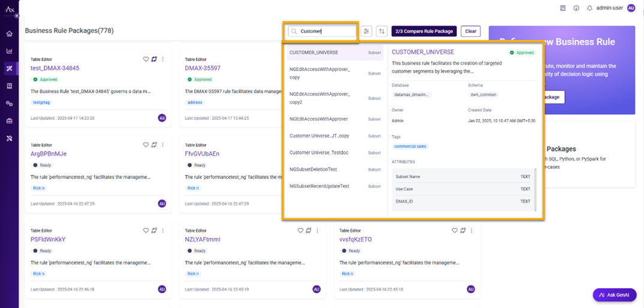This screenshot has height=308, width=644.
Task: Open three-dot menu on PSFldWnKkY card
Action: 163,231
